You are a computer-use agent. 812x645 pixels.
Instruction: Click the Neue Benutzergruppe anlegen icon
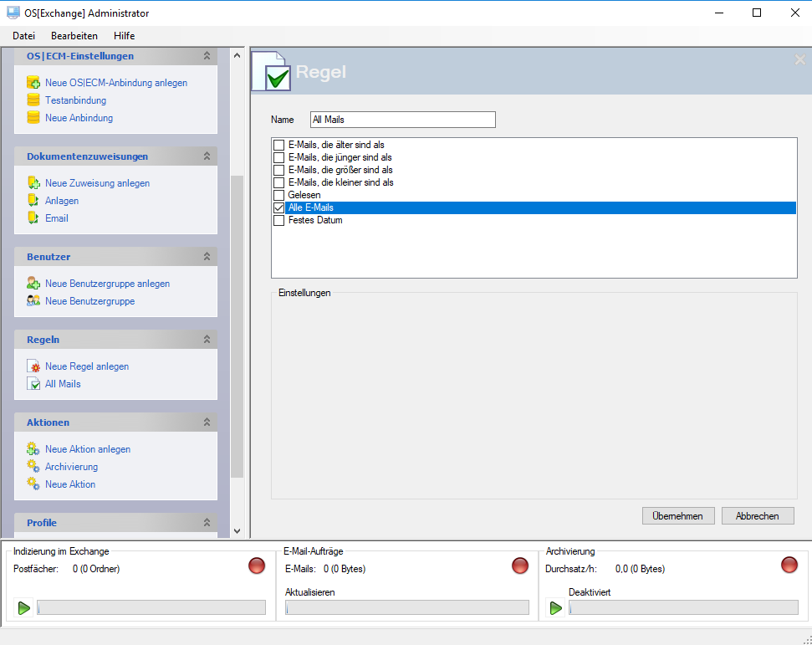[33, 284]
